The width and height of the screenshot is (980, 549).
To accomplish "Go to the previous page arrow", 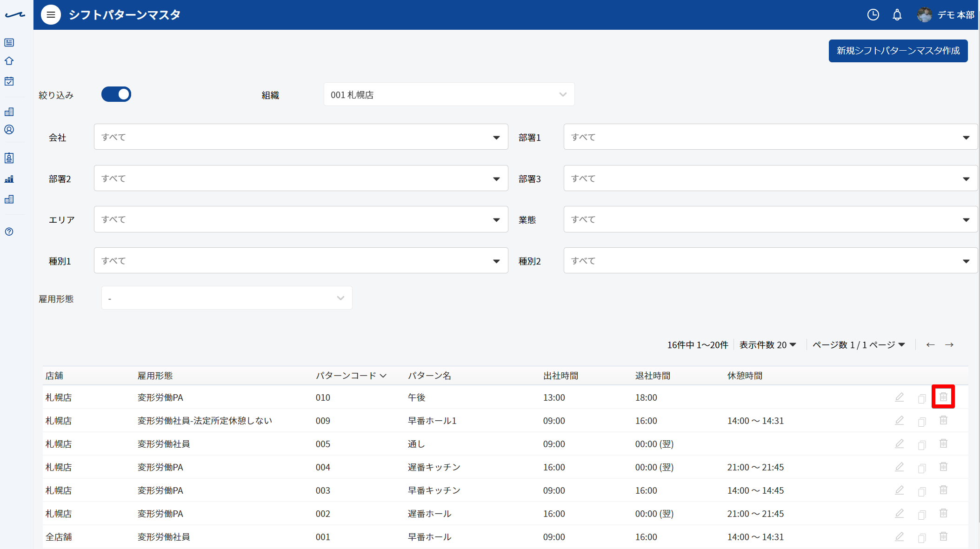I will pos(930,344).
